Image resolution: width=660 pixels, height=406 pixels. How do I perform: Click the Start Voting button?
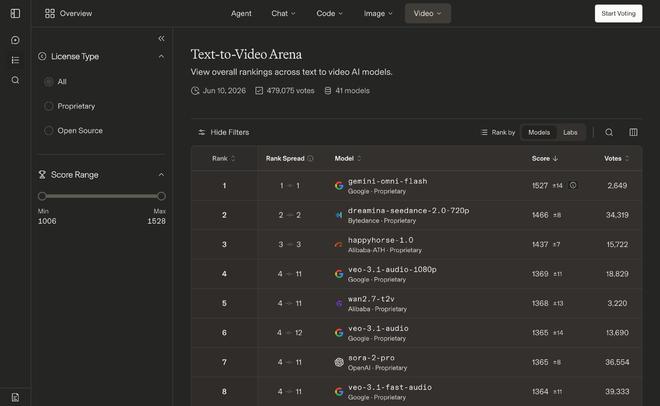click(x=618, y=13)
